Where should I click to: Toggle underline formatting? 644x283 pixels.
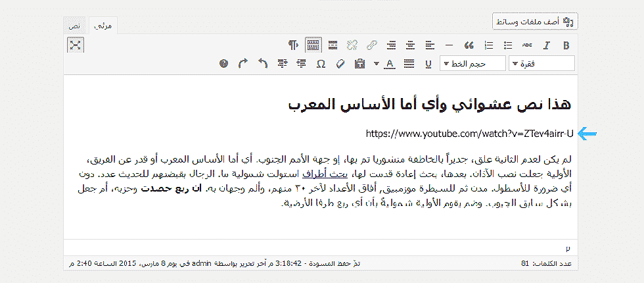pyautogui.click(x=428, y=64)
